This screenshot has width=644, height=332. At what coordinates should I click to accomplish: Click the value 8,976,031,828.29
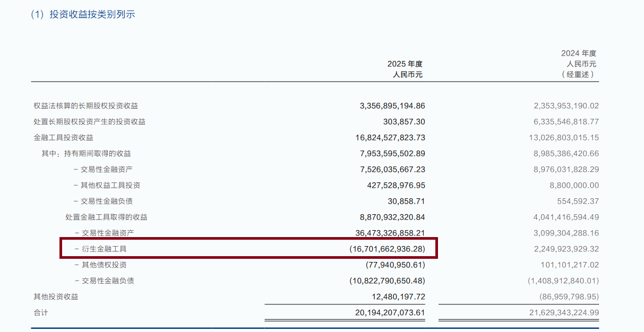tap(566, 170)
